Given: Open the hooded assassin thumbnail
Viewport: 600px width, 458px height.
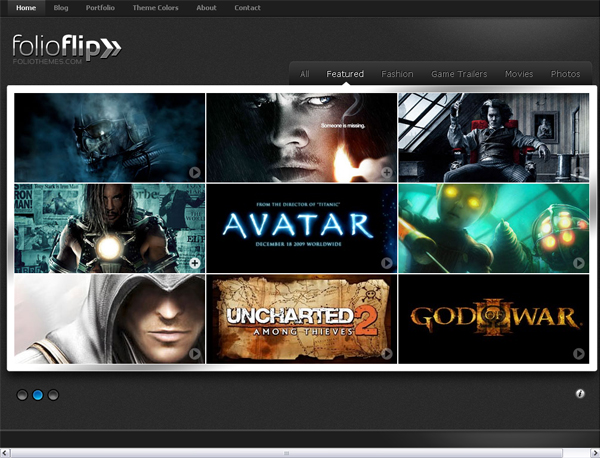Looking at the screenshot, I should (109, 319).
